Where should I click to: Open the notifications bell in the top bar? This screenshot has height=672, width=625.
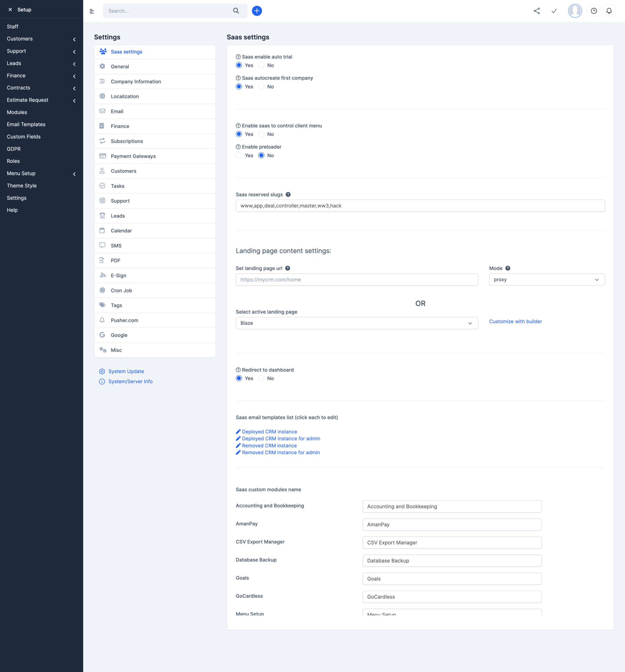609,10
